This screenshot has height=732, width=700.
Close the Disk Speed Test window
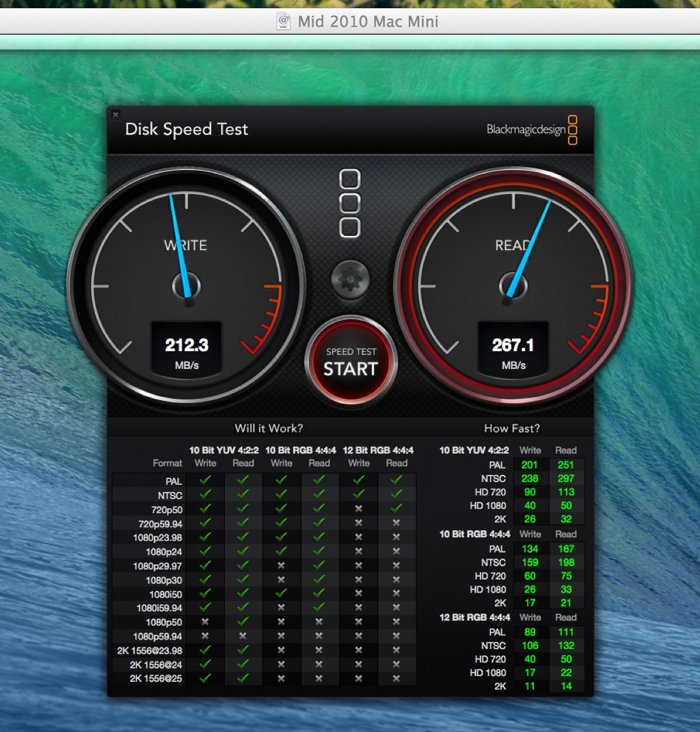(x=116, y=114)
